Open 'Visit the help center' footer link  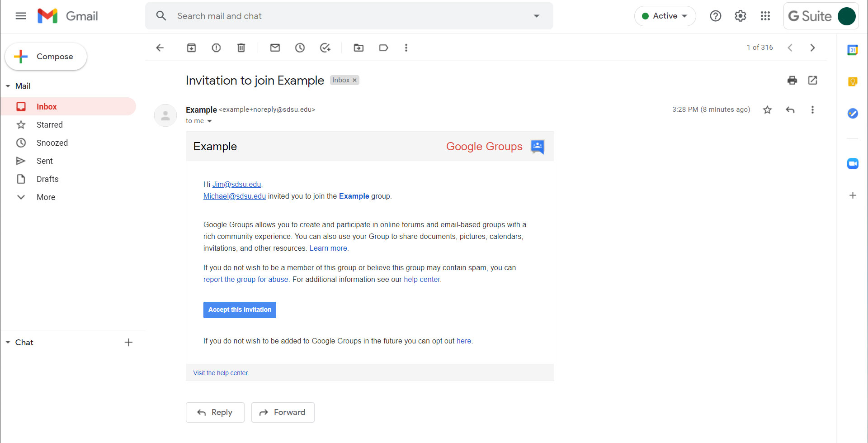[x=221, y=373]
